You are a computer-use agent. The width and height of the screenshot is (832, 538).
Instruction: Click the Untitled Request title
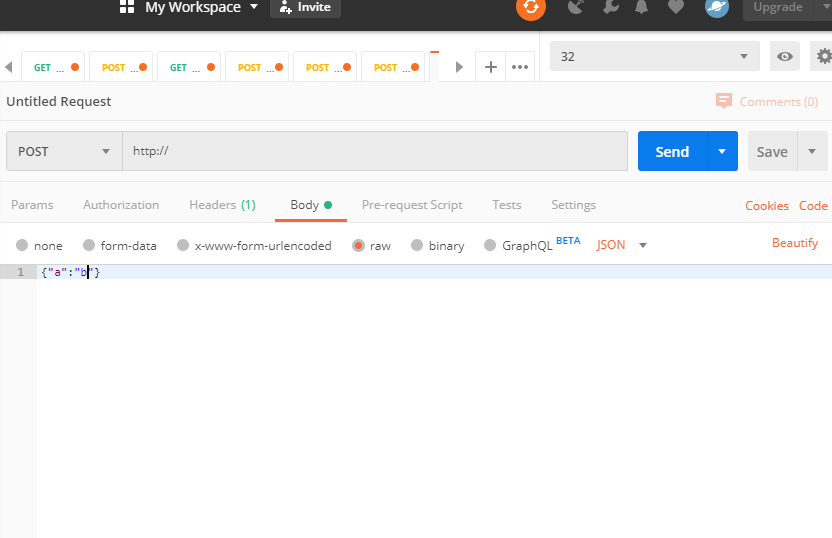coord(59,101)
